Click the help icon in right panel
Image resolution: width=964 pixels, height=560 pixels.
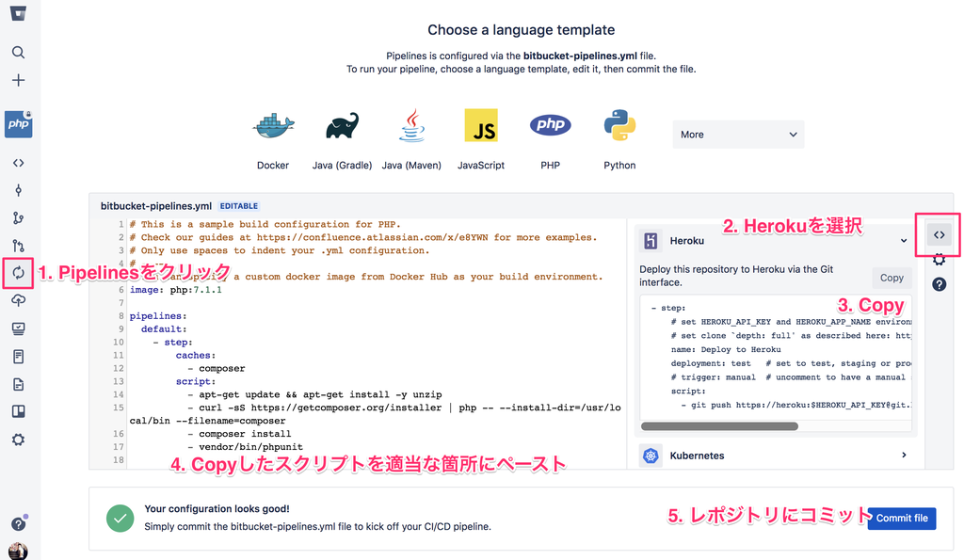pos(939,284)
